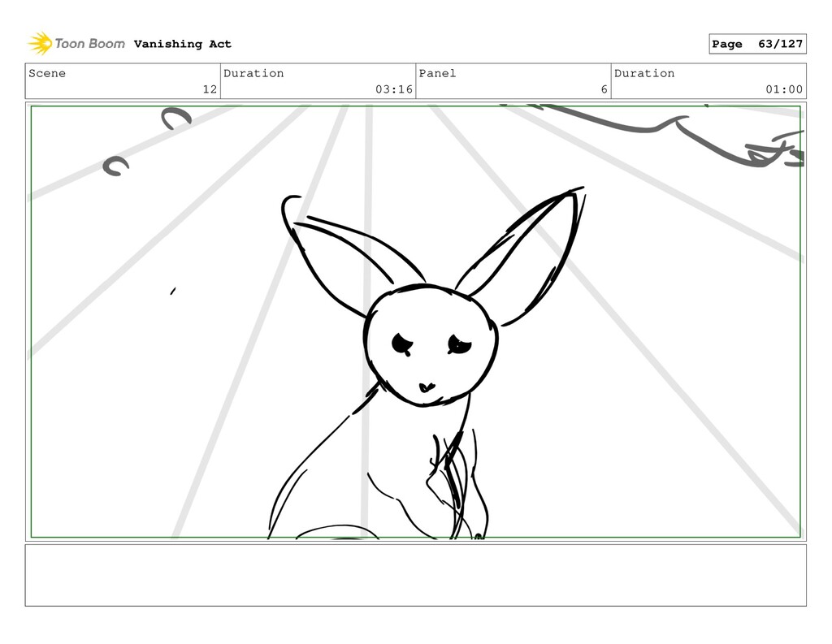Click the 'Page 63/127' indicator box
832x644 pixels.
tap(757, 44)
